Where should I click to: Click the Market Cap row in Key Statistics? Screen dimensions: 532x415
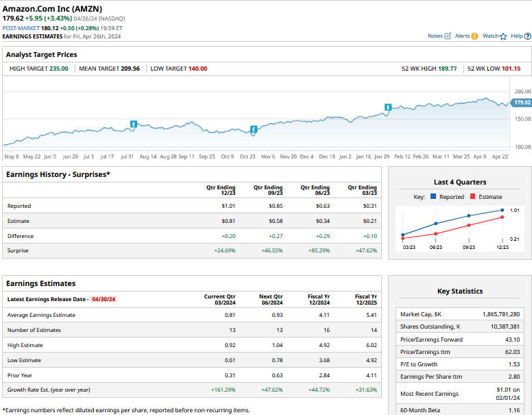coord(459,313)
